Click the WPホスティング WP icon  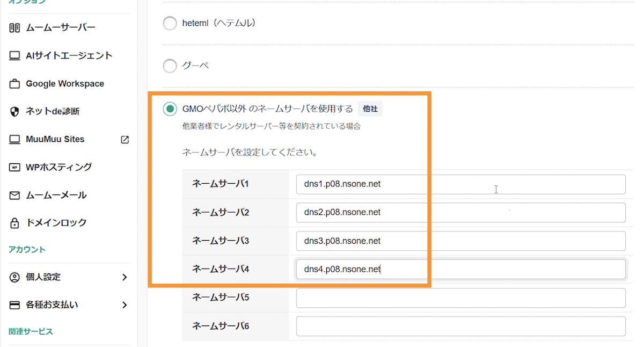tap(15, 168)
